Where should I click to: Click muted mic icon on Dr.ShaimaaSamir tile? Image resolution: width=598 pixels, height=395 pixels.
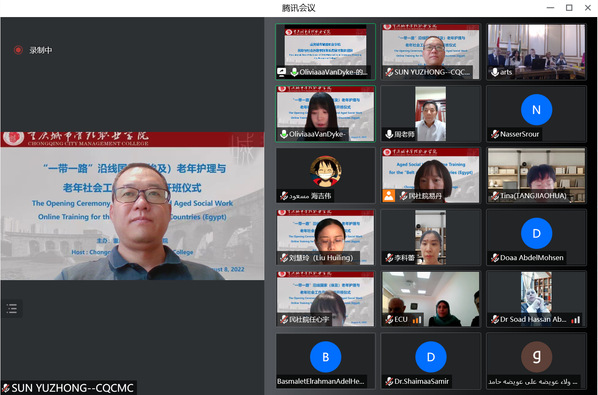click(389, 381)
